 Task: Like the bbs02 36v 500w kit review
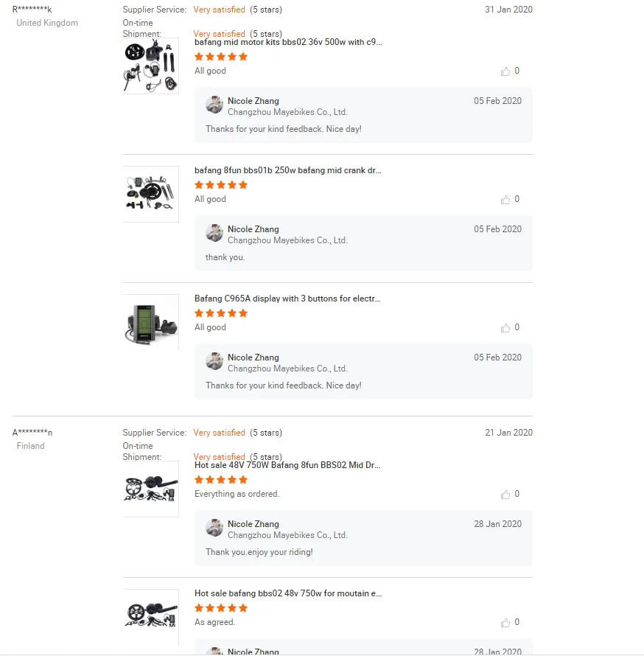tap(505, 71)
